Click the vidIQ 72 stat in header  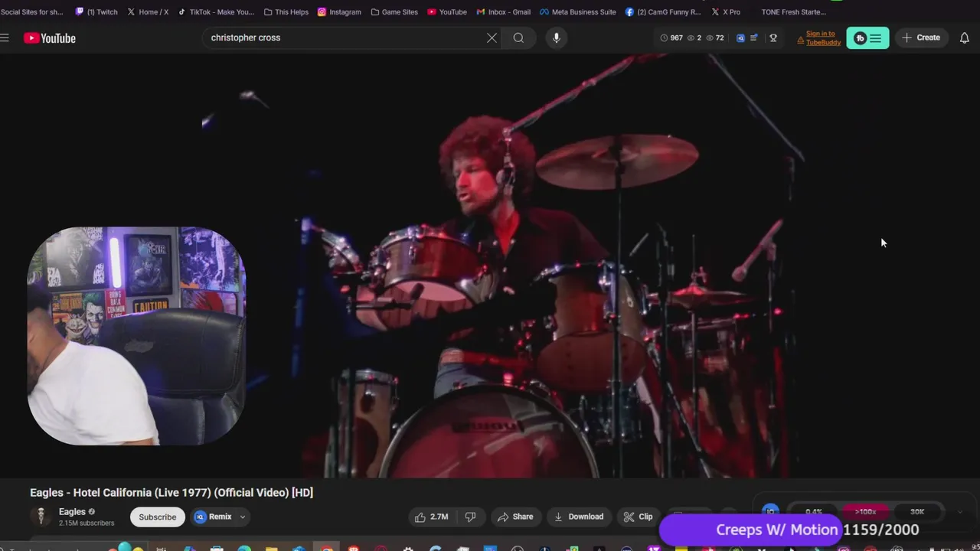pos(715,37)
